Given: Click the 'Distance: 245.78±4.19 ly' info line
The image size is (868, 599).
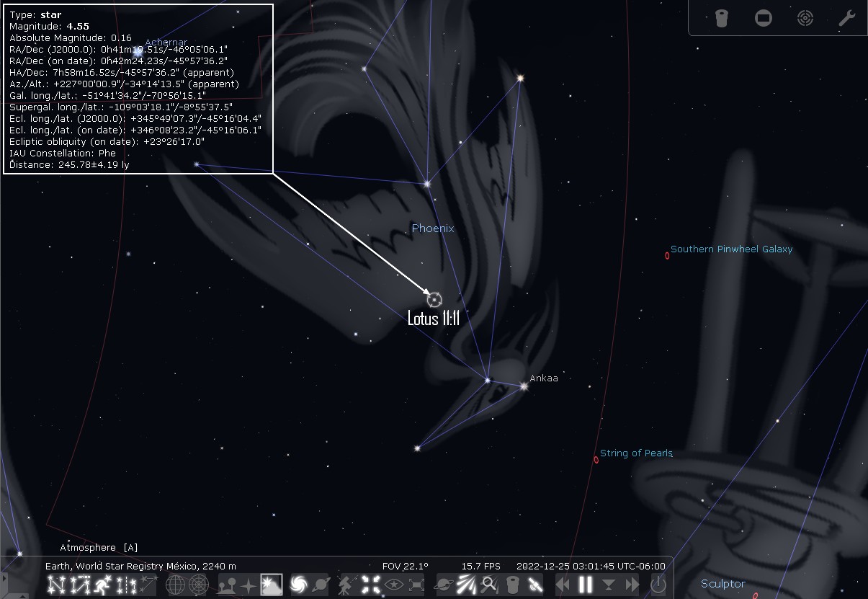Looking at the screenshot, I should [70, 165].
